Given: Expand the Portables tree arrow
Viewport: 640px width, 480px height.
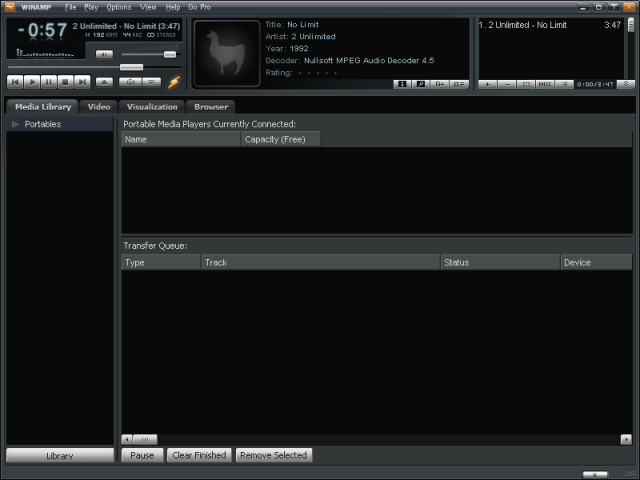Looking at the screenshot, I should tap(15, 124).
